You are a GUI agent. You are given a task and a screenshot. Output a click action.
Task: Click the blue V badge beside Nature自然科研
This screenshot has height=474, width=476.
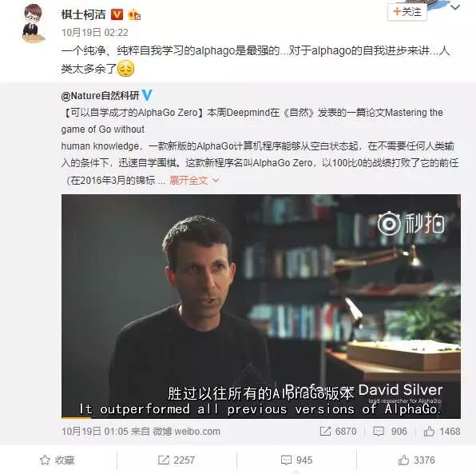tap(147, 95)
